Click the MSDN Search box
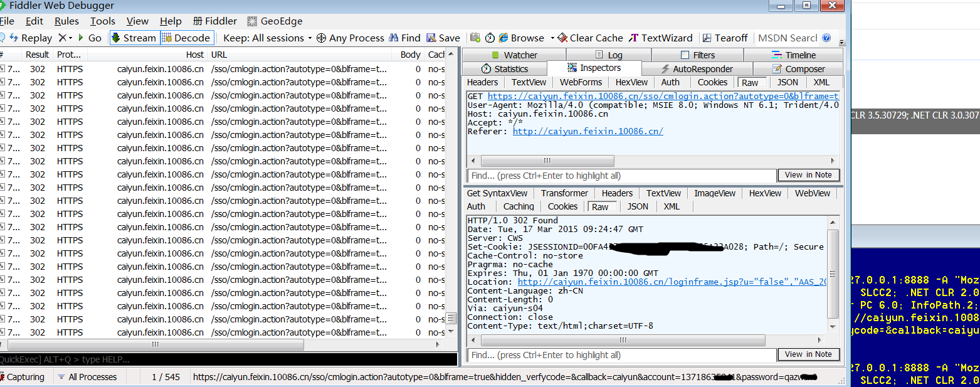980x387 pixels. click(x=788, y=38)
